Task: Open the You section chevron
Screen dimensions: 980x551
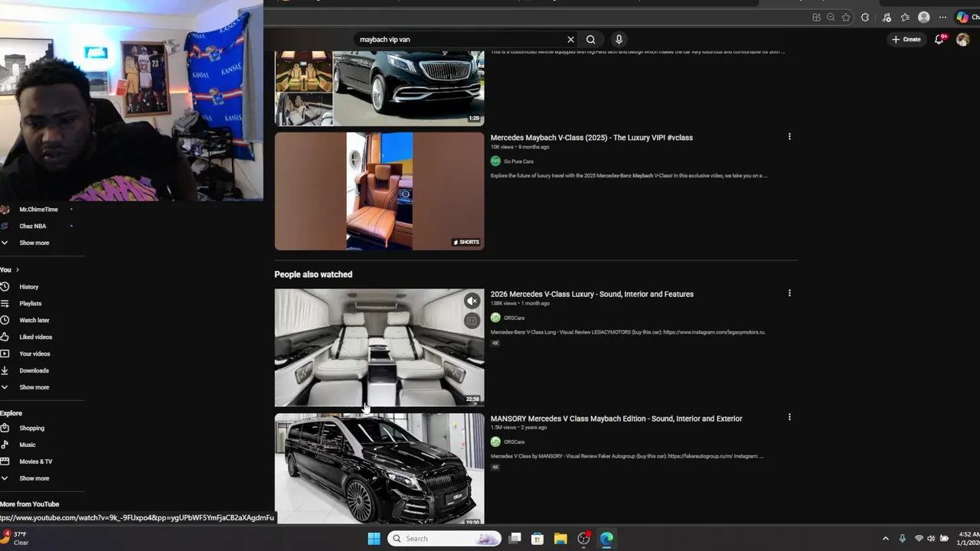Action: coord(17,270)
